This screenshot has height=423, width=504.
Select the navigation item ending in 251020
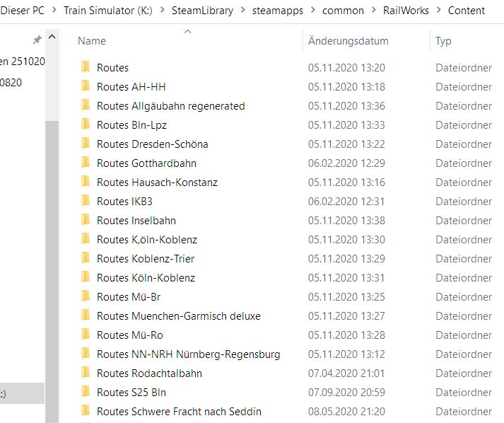point(22,61)
